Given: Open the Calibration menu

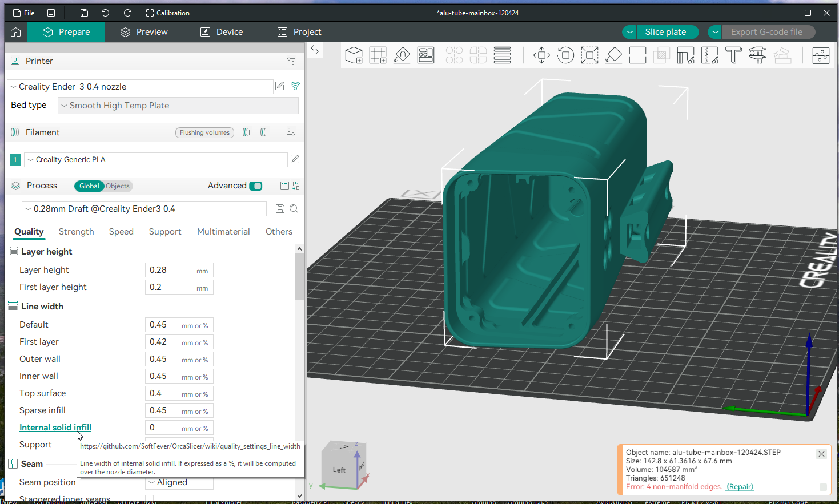Looking at the screenshot, I should (x=167, y=13).
